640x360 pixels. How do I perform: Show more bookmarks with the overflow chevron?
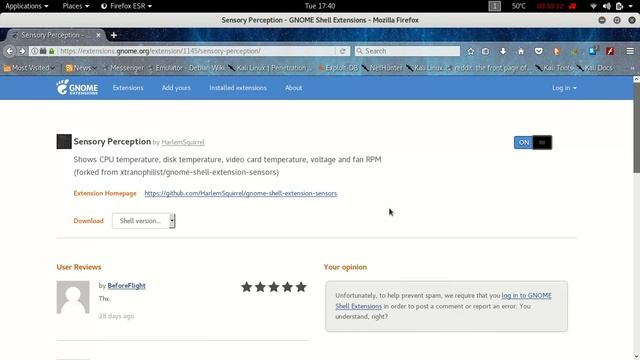632,68
